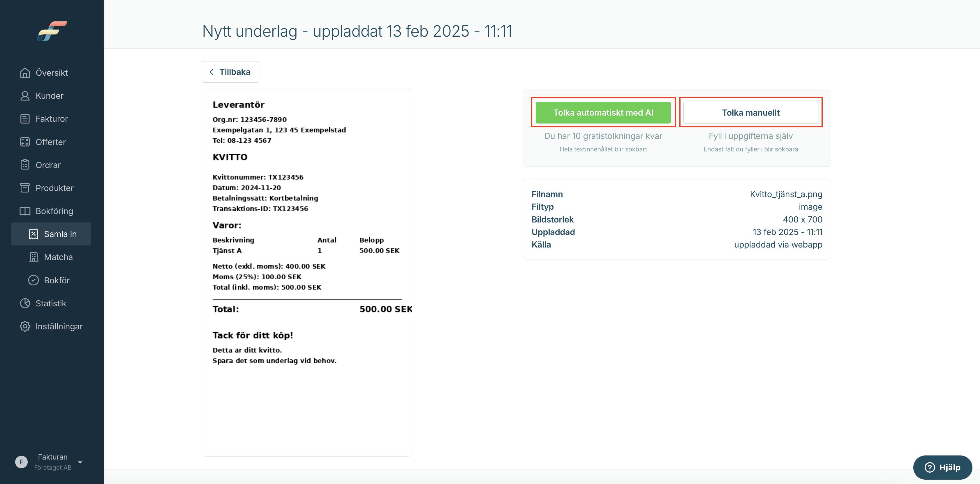Click the uploaded KVITTO receipt preview image
The height and width of the screenshot is (484, 980).
point(307,273)
